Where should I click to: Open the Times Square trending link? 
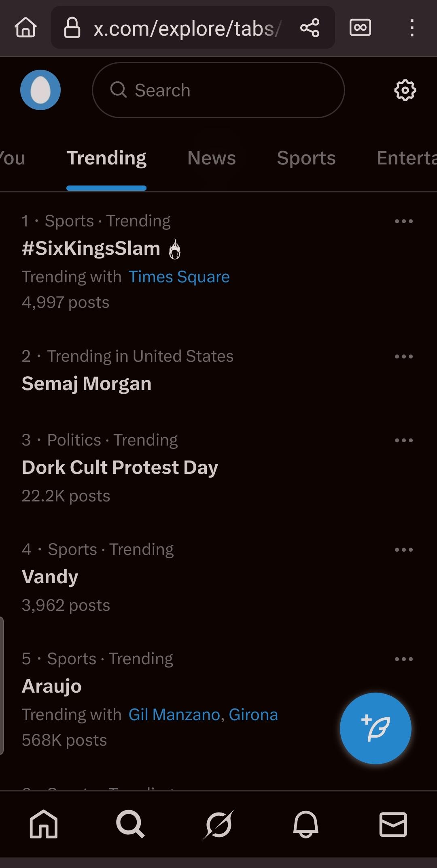point(179,277)
